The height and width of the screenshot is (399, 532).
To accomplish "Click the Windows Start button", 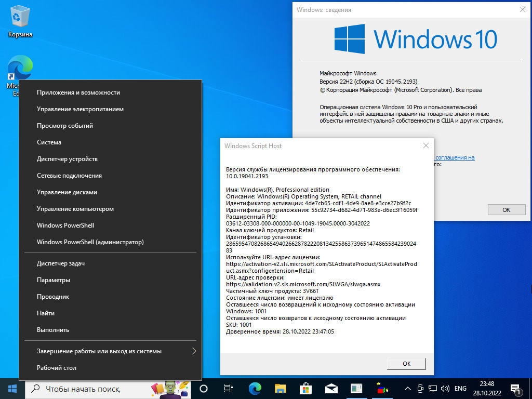I will coord(12,389).
